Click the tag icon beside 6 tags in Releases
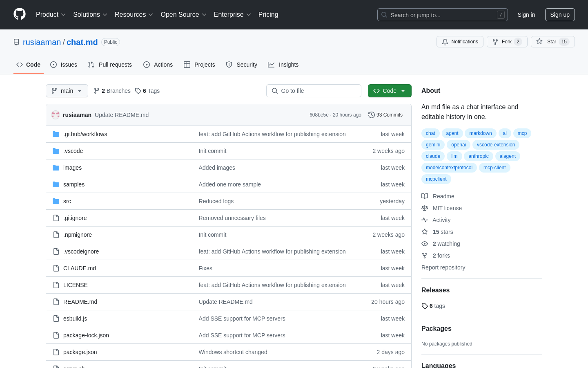The height and width of the screenshot is (368, 588). pyautogui.click(x=425, y=306)
